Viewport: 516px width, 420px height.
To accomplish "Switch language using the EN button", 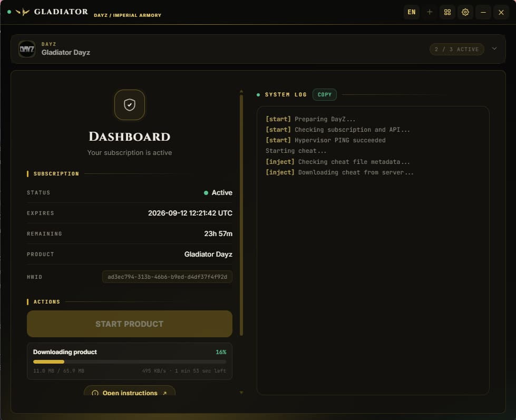I will click(x=411, y=12).
